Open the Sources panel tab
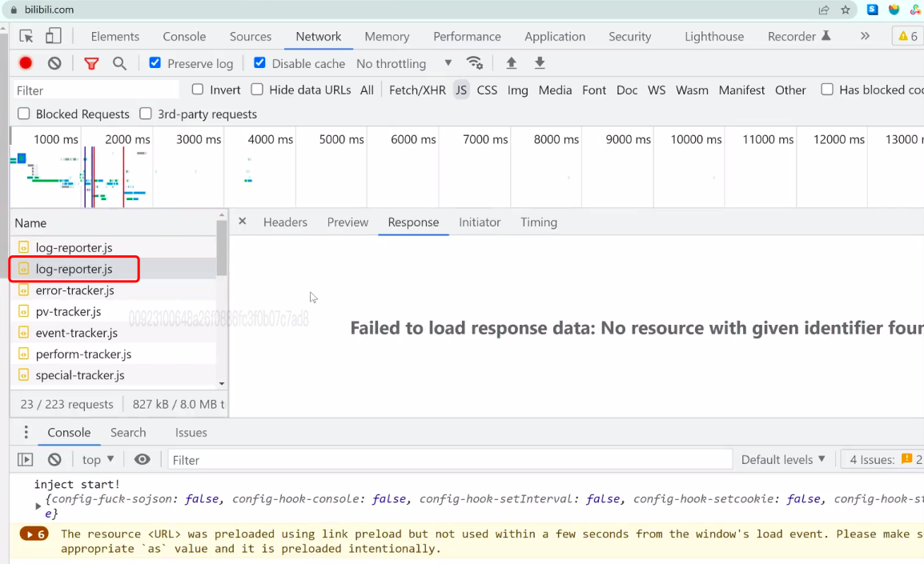Image resolution: width=924 pixels, height=564 pixels. 251,36
